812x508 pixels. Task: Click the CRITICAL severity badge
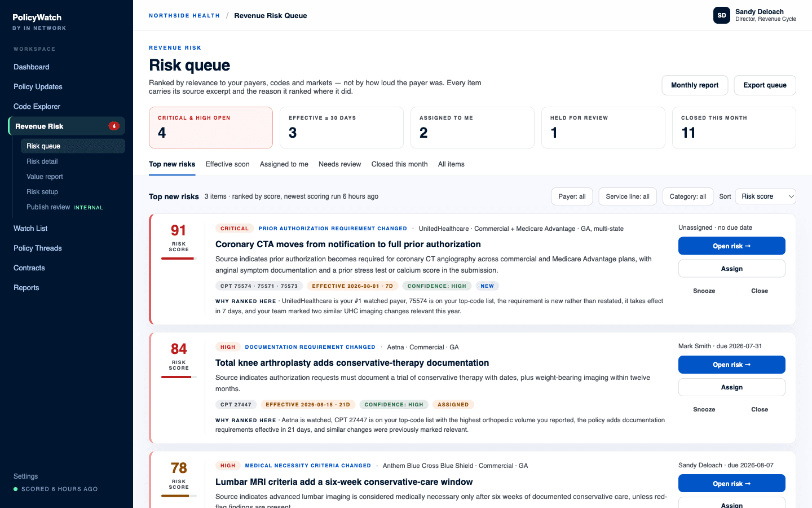tap(235, 229)
